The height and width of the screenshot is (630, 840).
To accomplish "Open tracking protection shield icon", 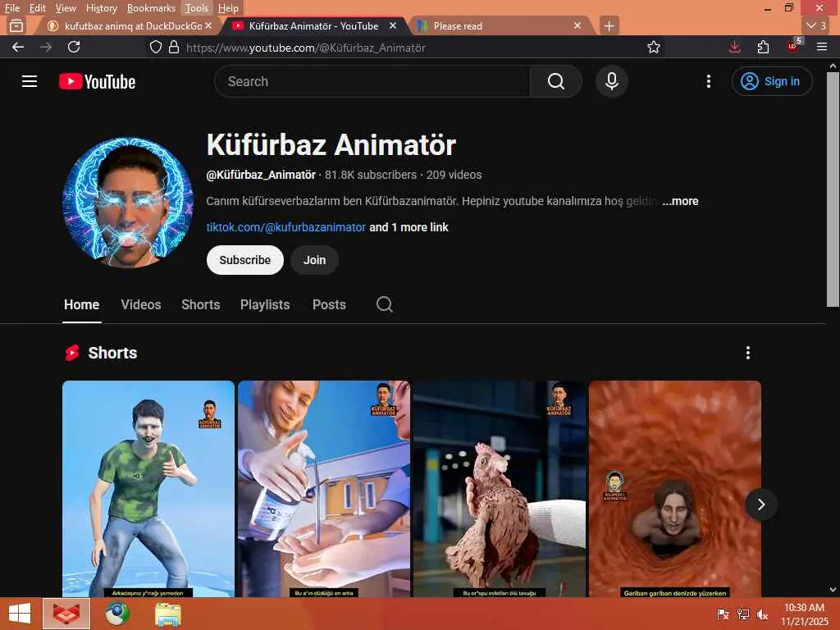I will pyautogui.click(x=155, y=47).
